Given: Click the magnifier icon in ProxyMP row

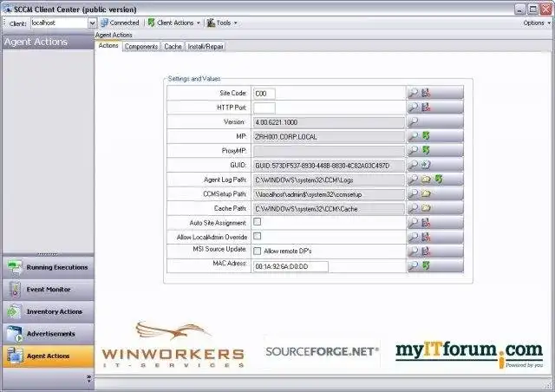Looking at the screenshot, I should click(413, 151).
